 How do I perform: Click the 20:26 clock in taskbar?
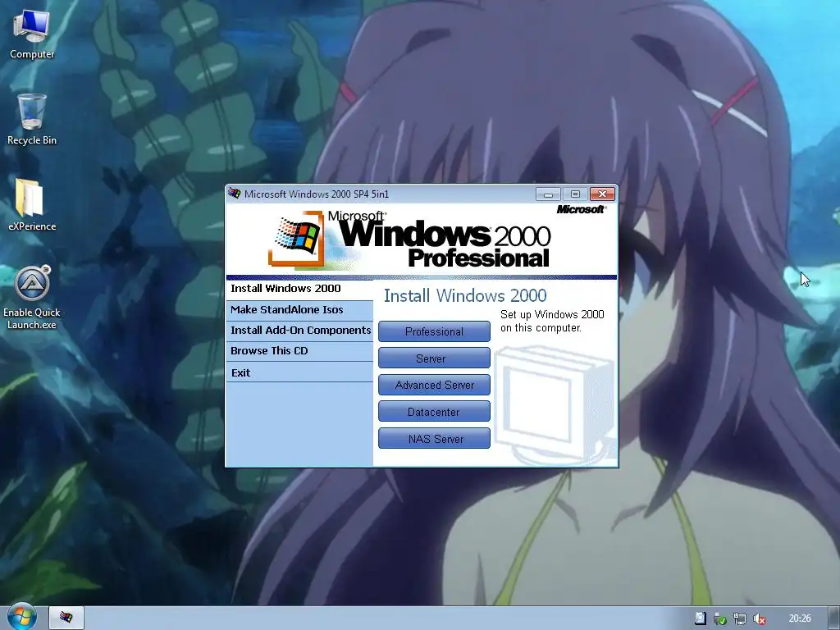click(x=799, y=619)
